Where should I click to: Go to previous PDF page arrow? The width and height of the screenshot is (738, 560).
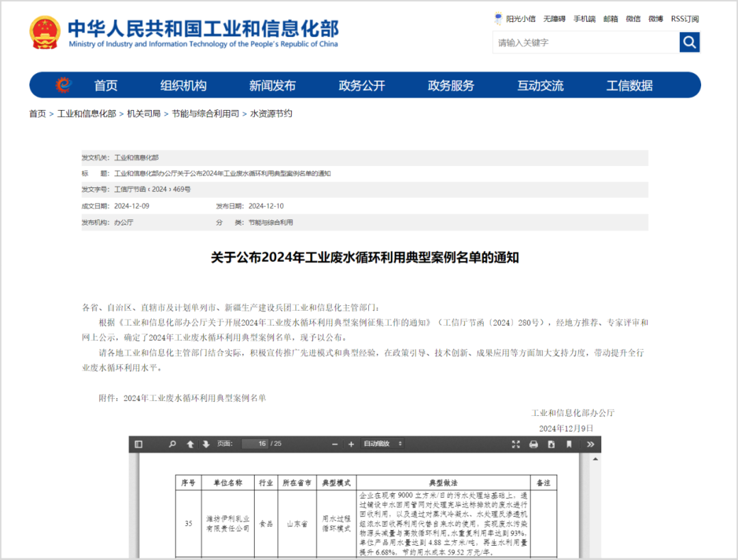[191, 445]
